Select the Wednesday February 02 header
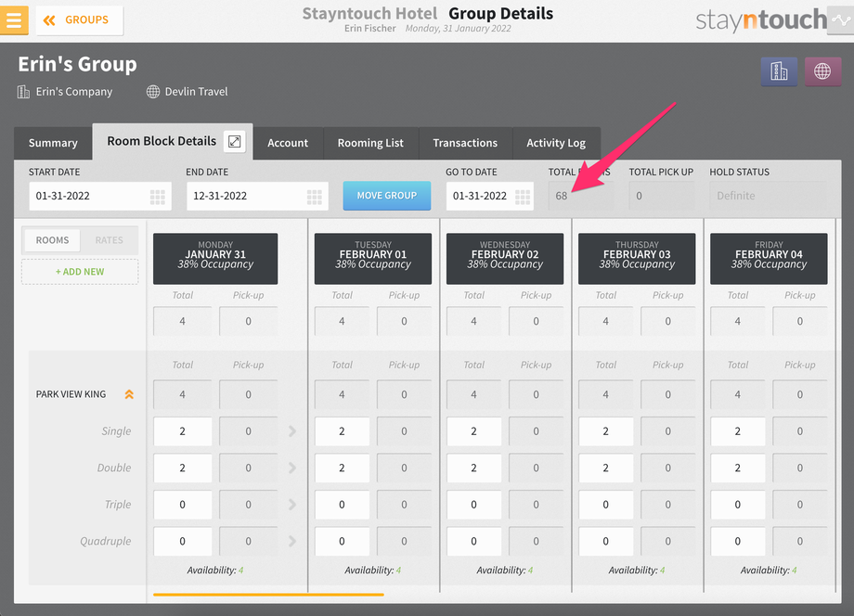This screenshot has height=616, width=854. click(x=505, y=259)
